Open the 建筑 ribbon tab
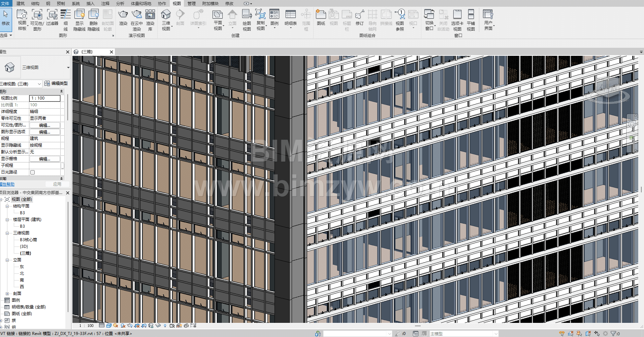The width and height of the screenshot is (644, 337). click(21, 3)
